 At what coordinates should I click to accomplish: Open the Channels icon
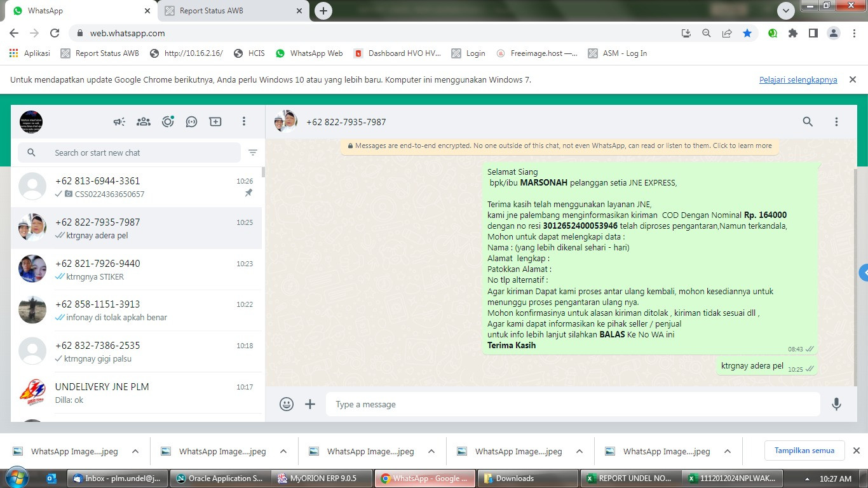pyautogui.click(x=191, y=121)
